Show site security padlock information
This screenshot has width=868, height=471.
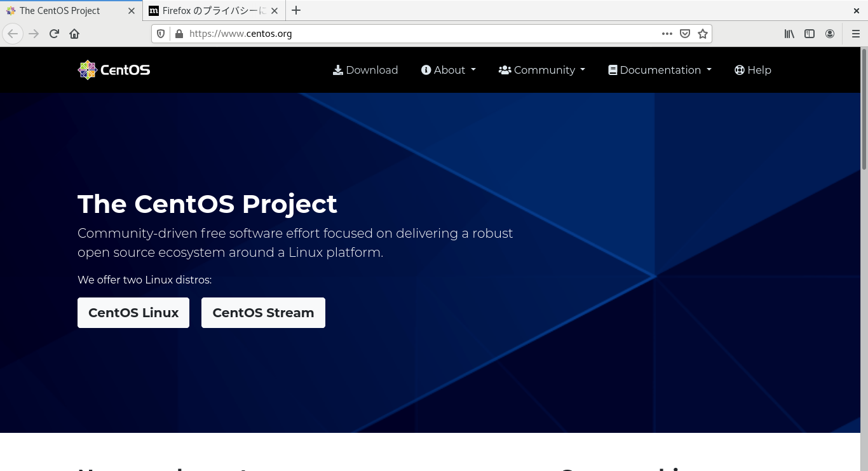pyautogui.click(x=179, y=34)
